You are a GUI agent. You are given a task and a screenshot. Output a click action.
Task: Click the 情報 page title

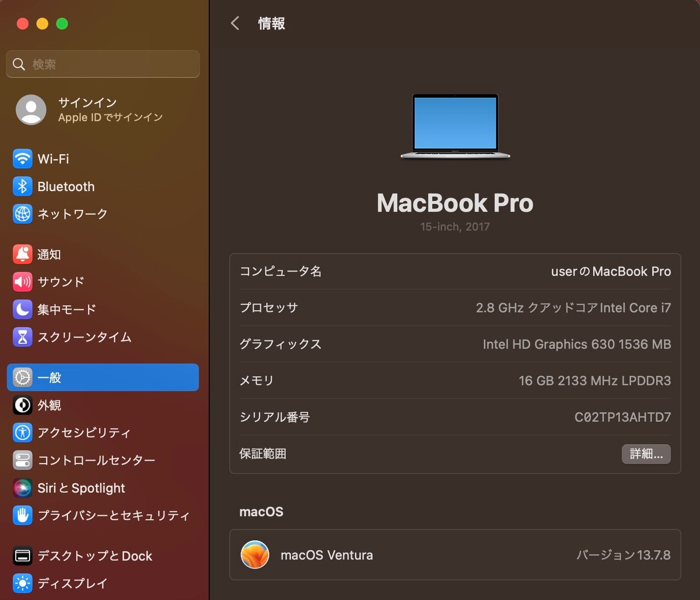pyautogui.click(x=272, y=23)
